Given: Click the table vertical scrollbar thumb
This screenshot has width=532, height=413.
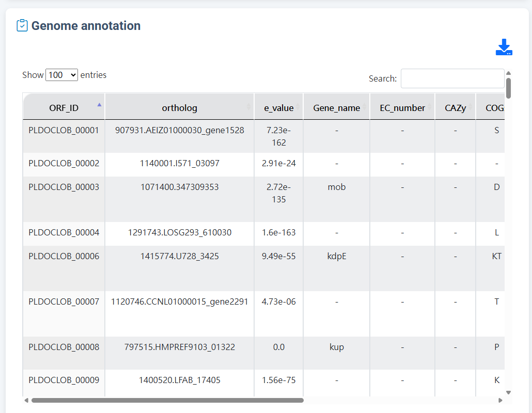Looking at the screenshot, I should click(x=508, y=88).
